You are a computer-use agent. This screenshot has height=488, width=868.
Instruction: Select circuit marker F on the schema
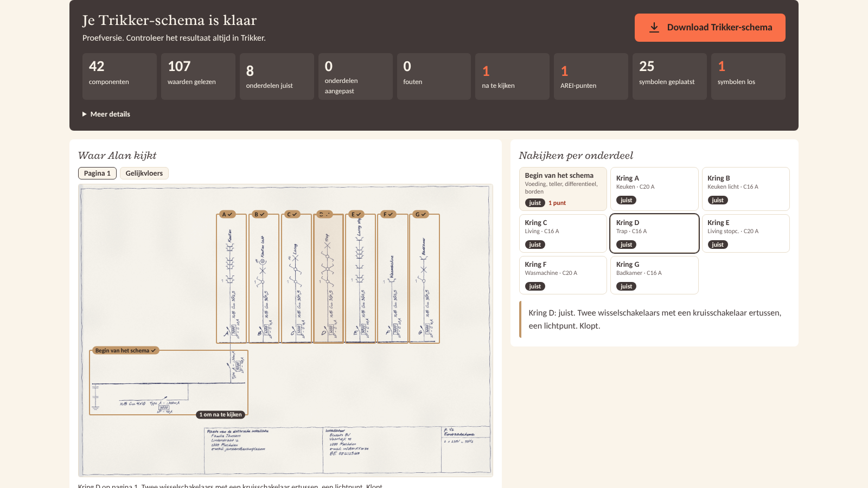[x=388, y=214]
